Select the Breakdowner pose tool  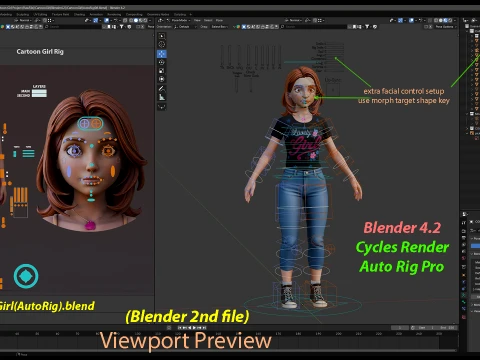(x=162, y=107)
